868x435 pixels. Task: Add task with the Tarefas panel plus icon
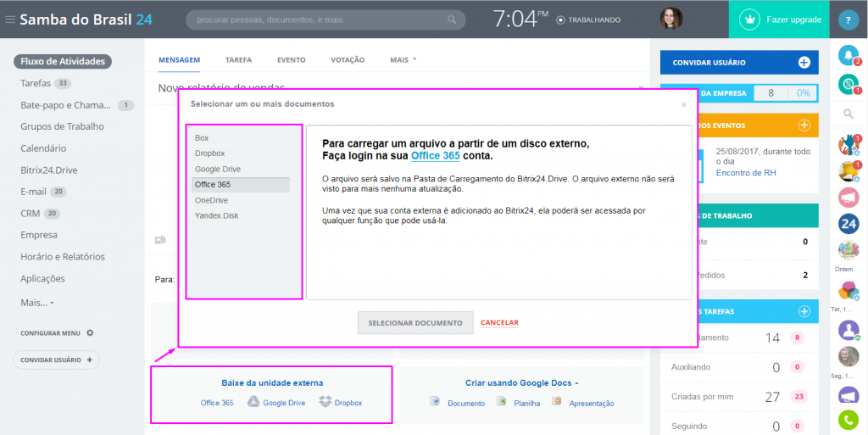click(x=804, y=311)
